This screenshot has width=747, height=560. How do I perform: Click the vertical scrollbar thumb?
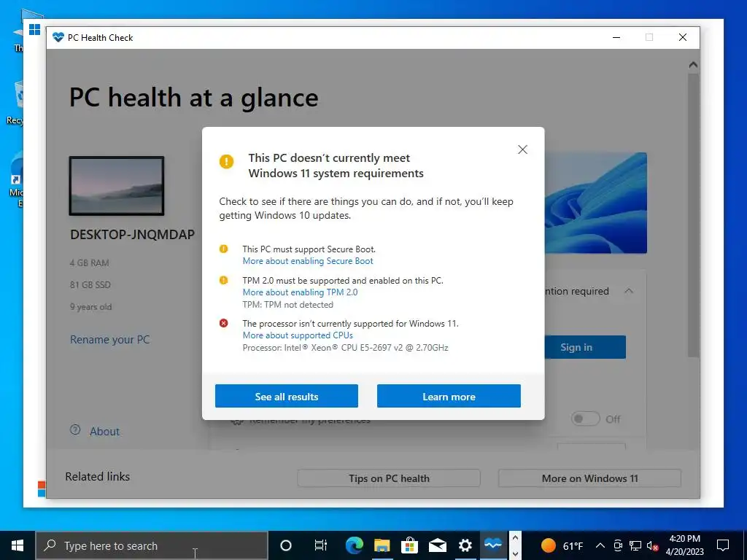point(693,214)
